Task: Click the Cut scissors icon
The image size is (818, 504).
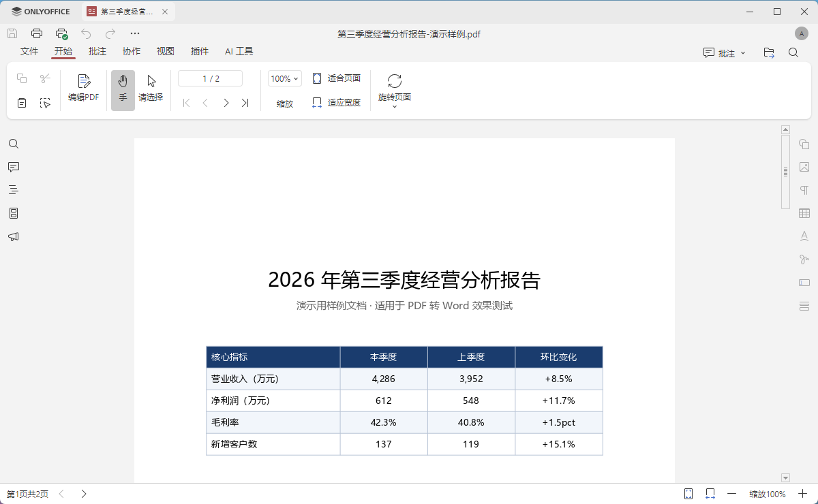Action: point(45,78)
